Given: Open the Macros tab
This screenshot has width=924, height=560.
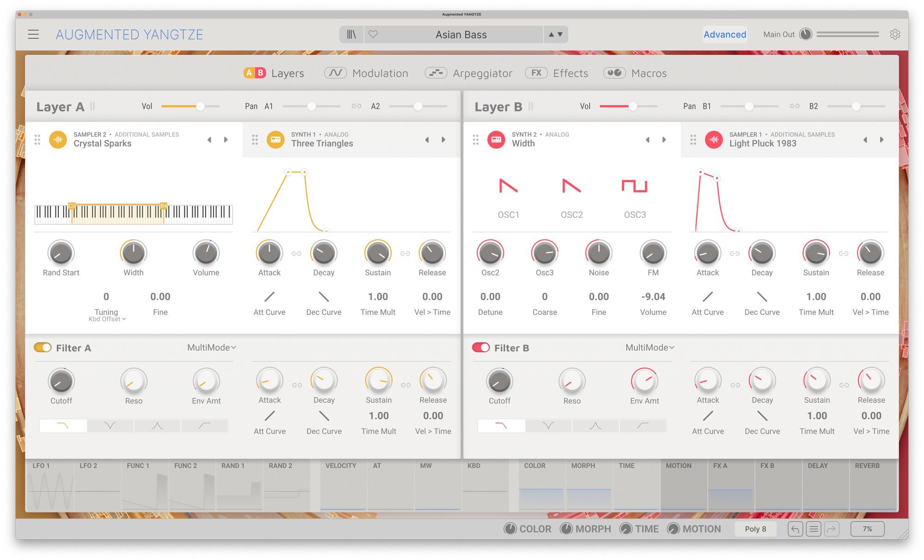Looking at the screenshot, I should (635, 73).
